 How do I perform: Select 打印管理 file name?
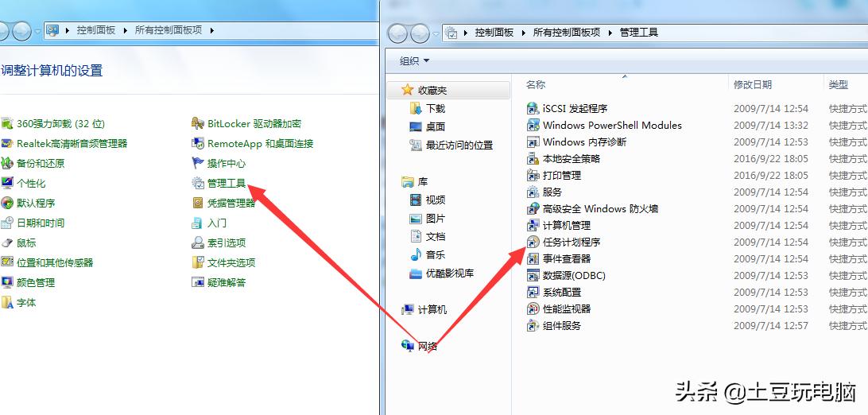coord(562,176)
